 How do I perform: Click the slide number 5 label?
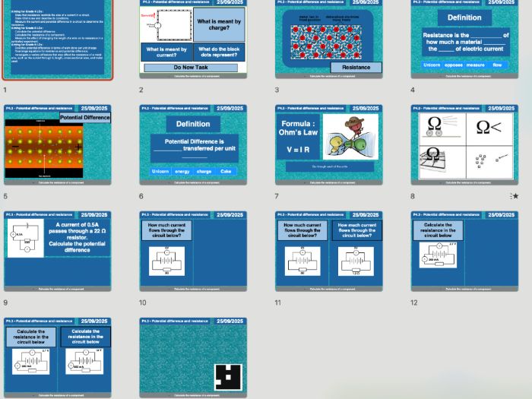(5, 196)
